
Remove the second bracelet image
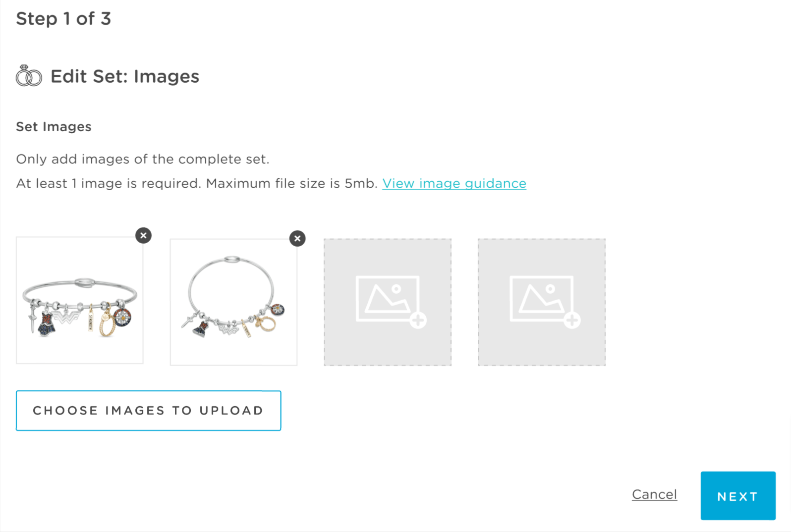click(x=297, y=238)
